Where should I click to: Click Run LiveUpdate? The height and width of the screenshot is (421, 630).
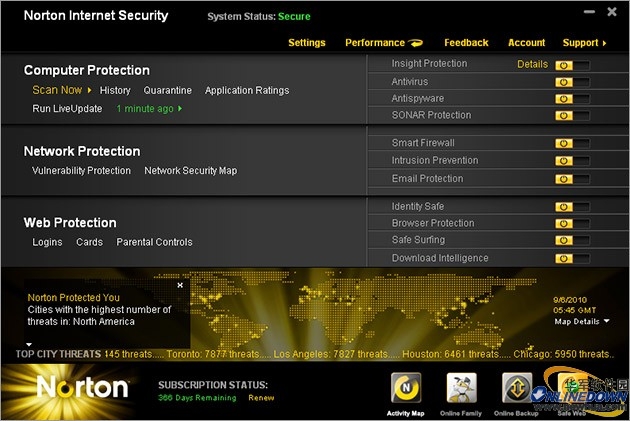(67, 108)
